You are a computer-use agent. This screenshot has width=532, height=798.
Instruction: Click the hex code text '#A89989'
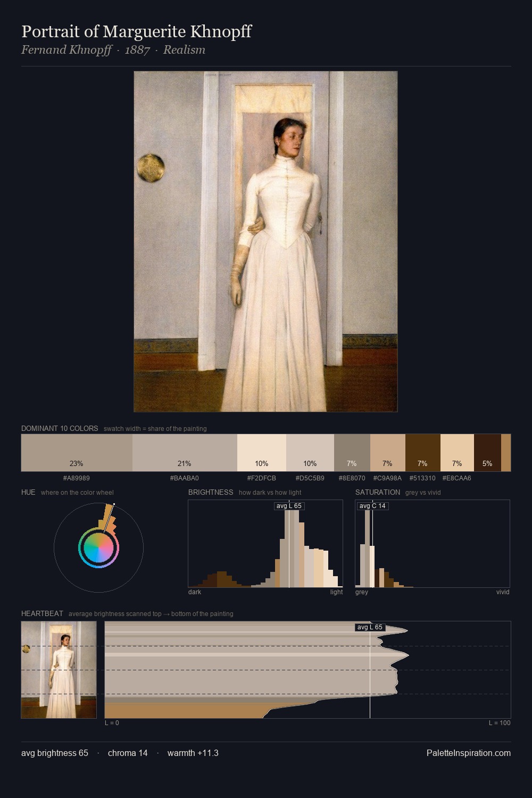point(77,478)
